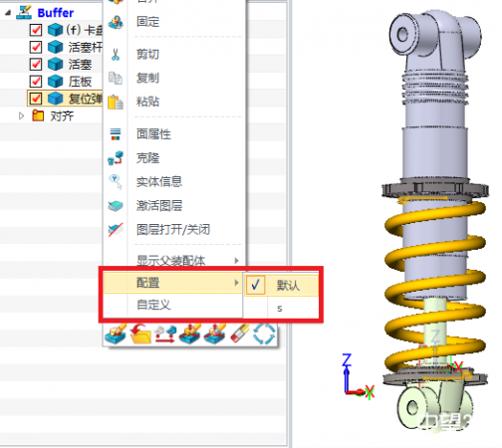502x448 pixels.
Task: Uncheck the 压板 component checkbox
Action: 36,81
